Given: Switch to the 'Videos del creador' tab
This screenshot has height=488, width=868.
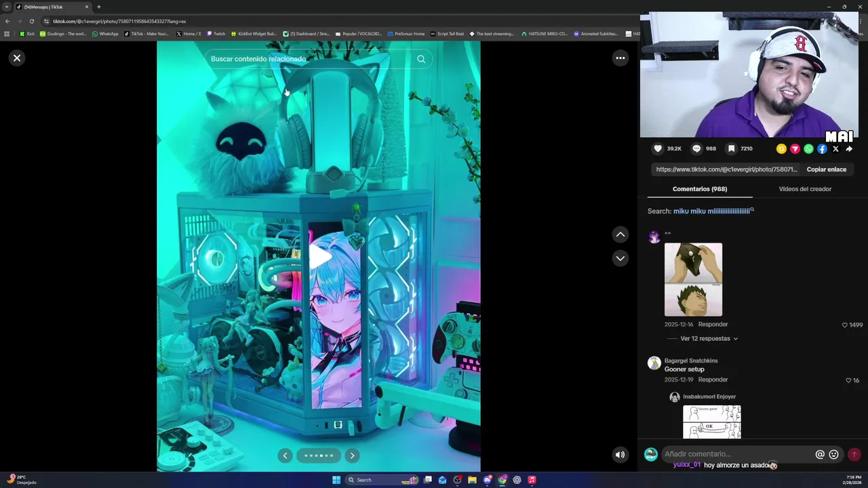Looking at the screenshot, I should click(x=805, y=189).
